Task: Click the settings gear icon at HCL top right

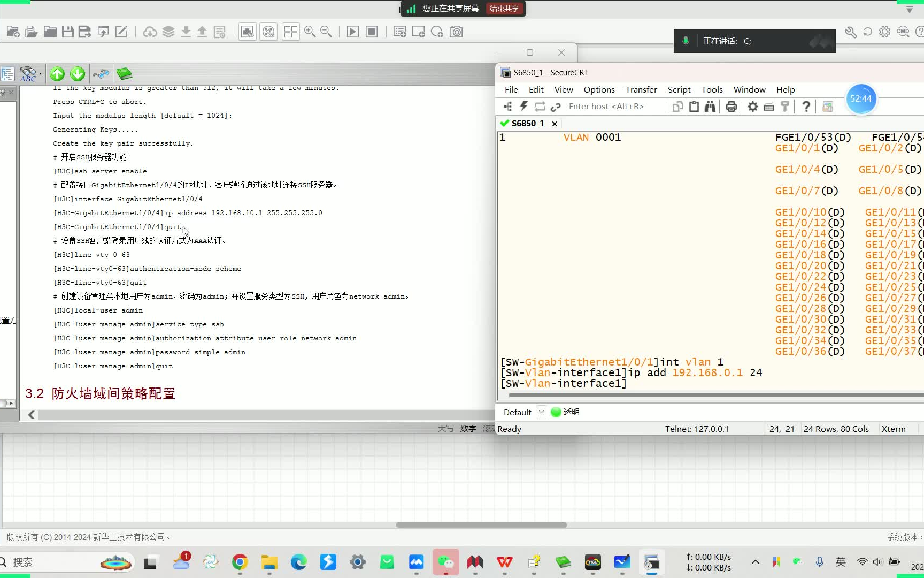Action: (885, 32)
